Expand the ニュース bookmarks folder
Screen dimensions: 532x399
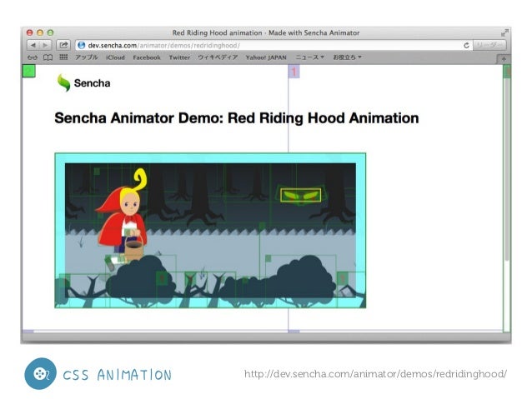[309, 57]
